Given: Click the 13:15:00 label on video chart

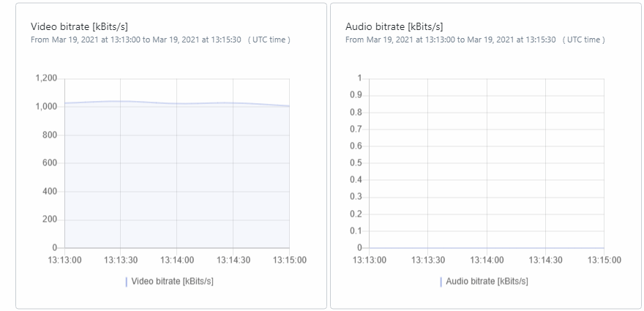Looking at the screenshot, I should coord(290,260).
